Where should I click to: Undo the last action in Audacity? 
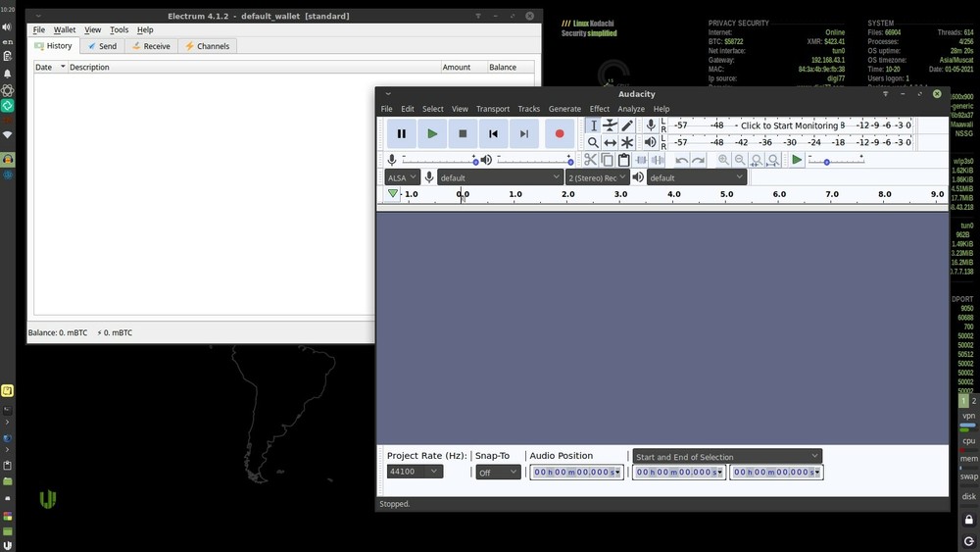point(681,160)
